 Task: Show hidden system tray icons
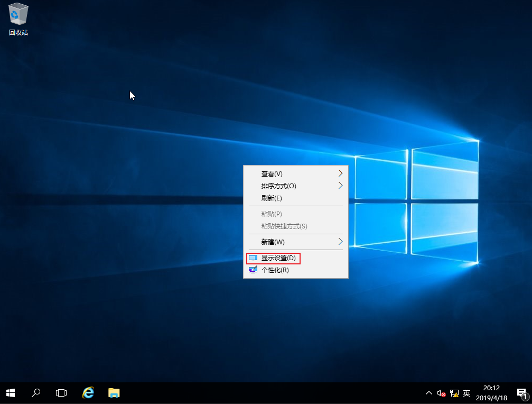(429, 393)
